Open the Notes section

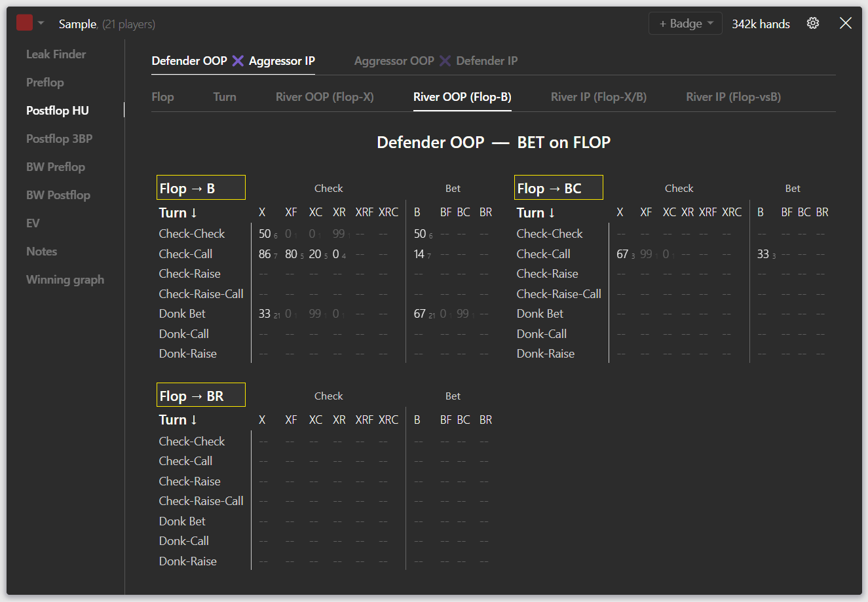point(42,252)
